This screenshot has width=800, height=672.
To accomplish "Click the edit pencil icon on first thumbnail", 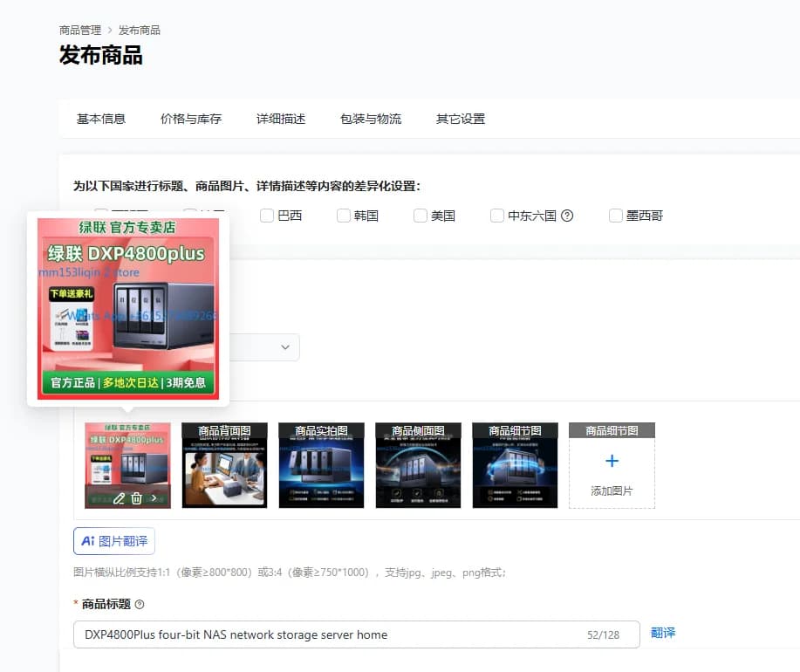I will (119, 498).
